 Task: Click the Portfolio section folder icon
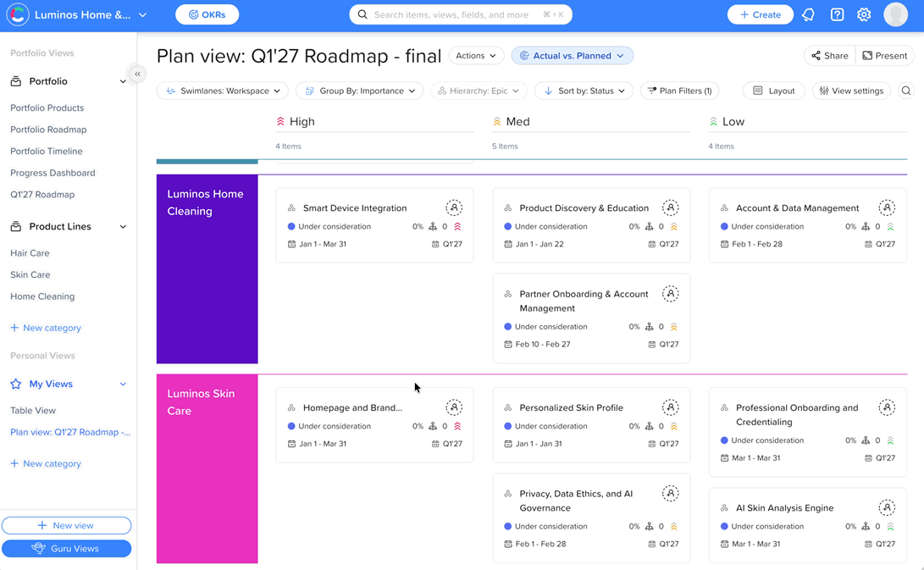(x=16, y=81)
